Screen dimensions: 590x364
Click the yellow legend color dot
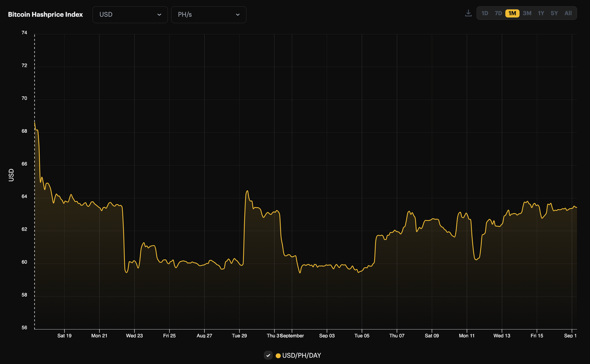(x=278, y=355)
